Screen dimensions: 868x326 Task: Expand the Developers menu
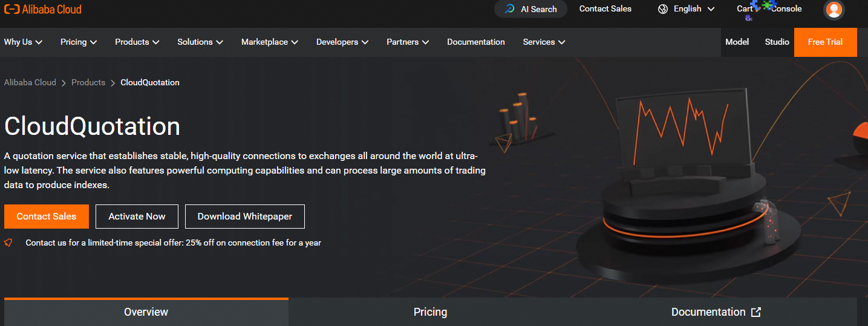(342, 42)
